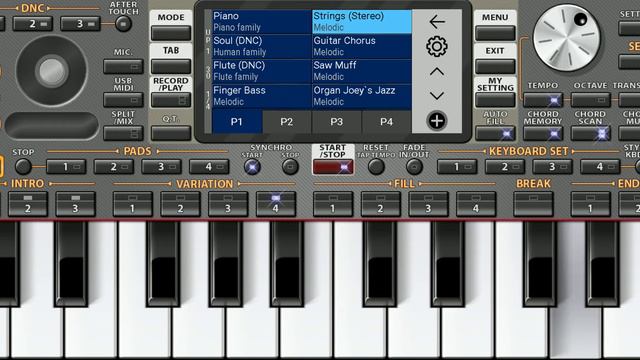Tap the plus add icon

coord(437,121)
